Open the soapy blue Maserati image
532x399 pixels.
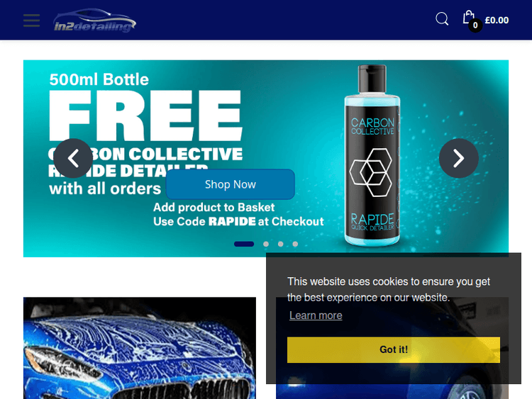click(140, 348)
